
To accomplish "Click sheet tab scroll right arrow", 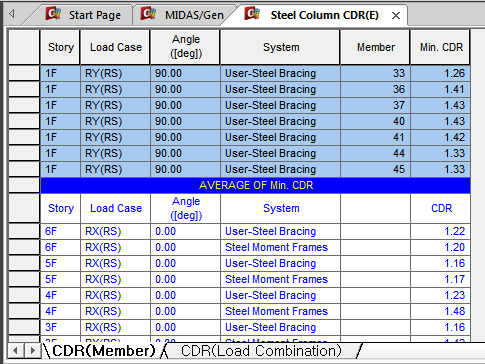I will point(33,350).
